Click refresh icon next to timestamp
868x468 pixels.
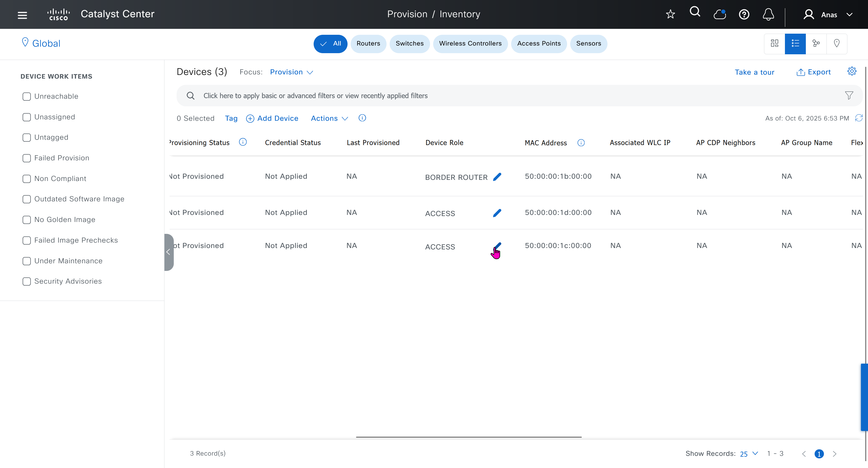tap(859, 118)
